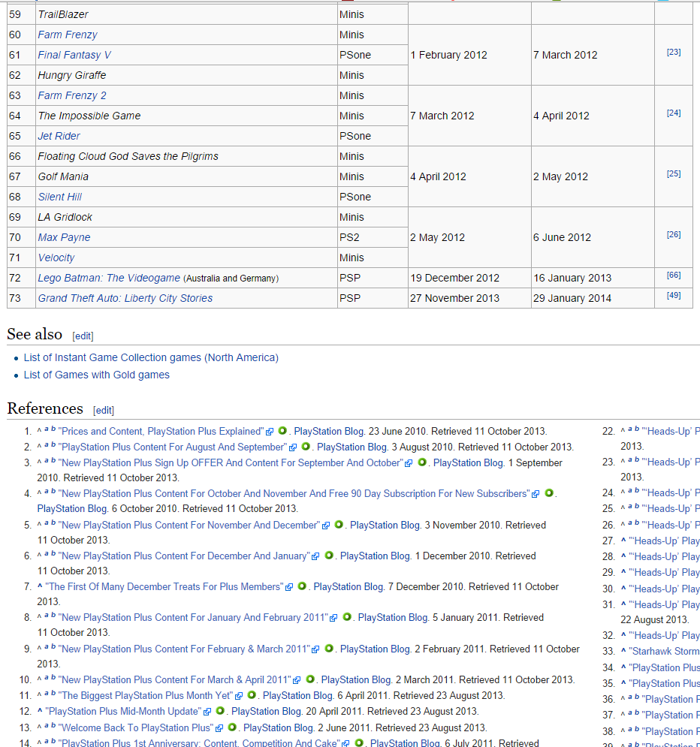Jump to citation [49] for Grand Theft Auto row
Image resolution: width=700 pixels, height=747 pixels.
673,295
